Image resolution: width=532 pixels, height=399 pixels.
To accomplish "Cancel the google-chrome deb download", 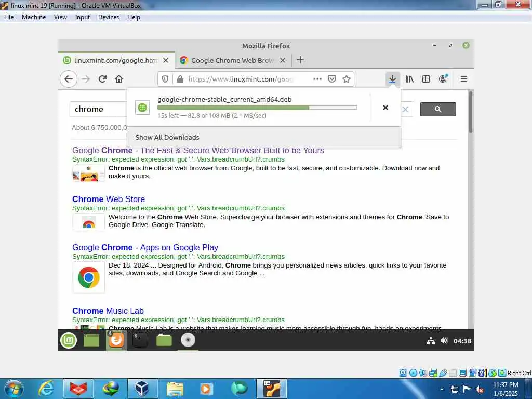I will point(385,108).
